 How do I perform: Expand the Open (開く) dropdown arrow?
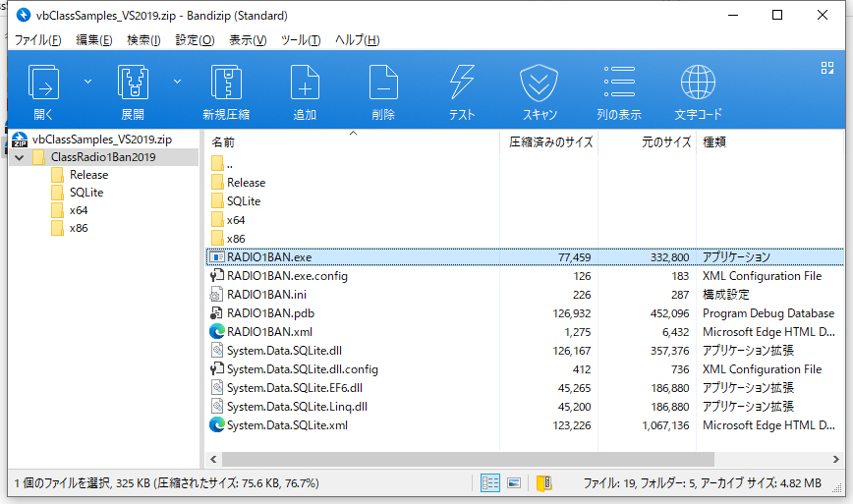coord(87,82)
